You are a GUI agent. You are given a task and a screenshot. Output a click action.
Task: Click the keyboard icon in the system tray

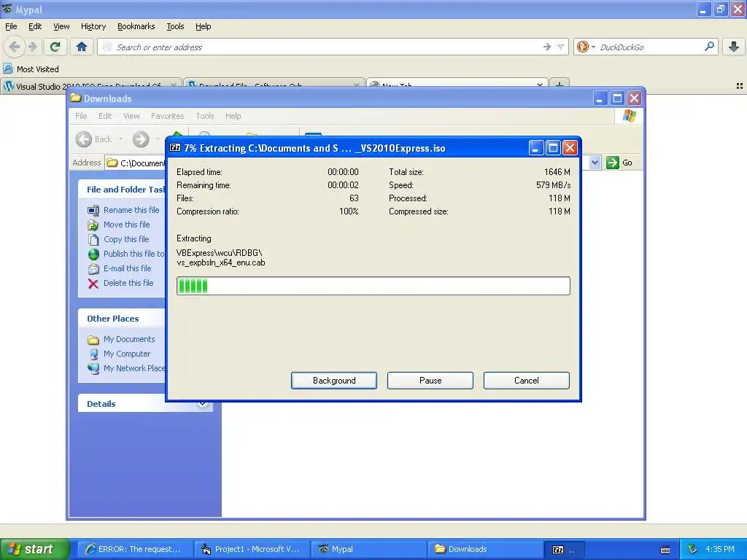[x=665, y=550]
